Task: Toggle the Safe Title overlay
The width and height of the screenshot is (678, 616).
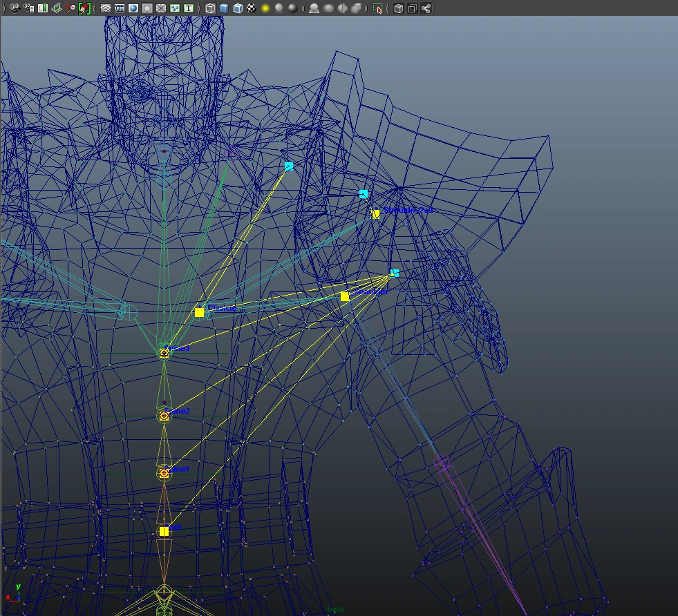Action: pos(188,8)
